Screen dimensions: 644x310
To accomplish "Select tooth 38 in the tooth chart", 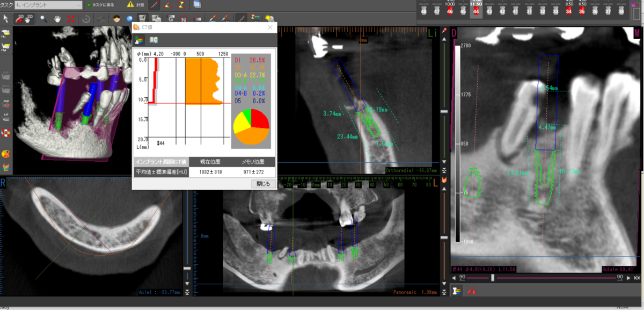I will click(x=621, y=11).
